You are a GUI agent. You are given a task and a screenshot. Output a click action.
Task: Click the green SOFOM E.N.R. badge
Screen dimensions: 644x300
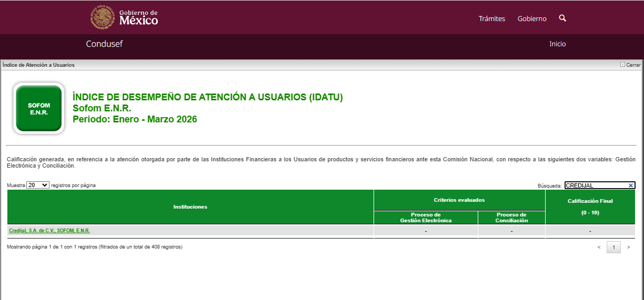click(39, 108)
